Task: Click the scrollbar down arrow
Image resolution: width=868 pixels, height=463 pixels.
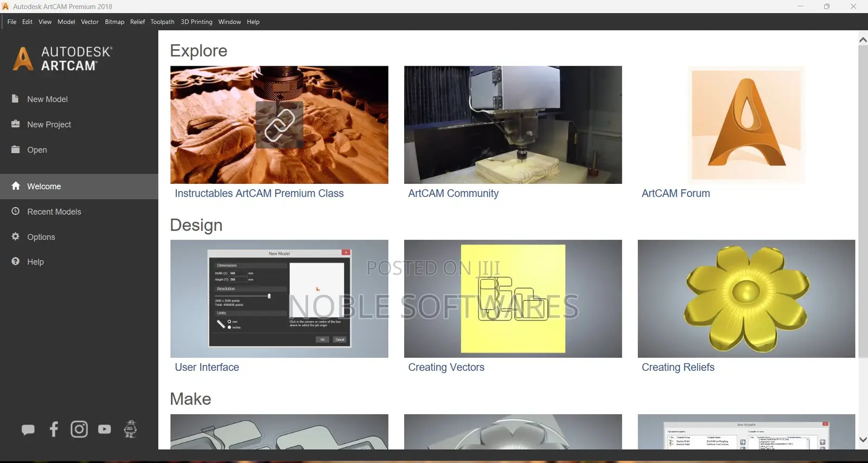Action: pos(863,440)
